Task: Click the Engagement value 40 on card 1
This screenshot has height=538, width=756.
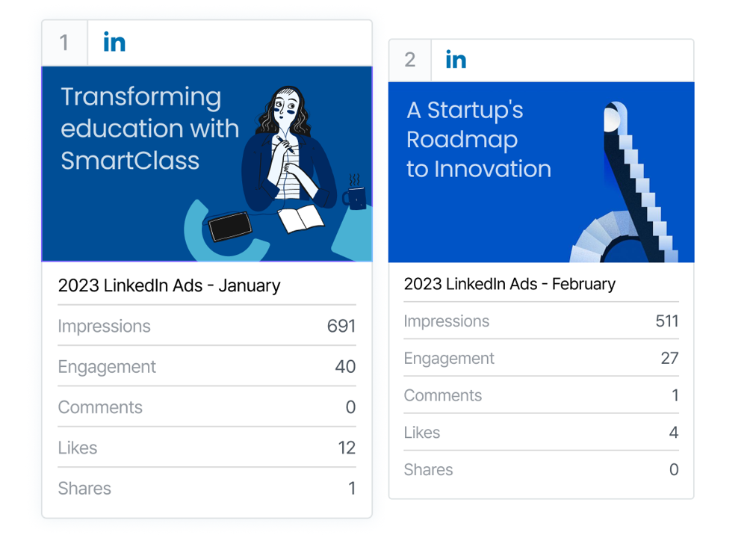Action: [345, 366]
